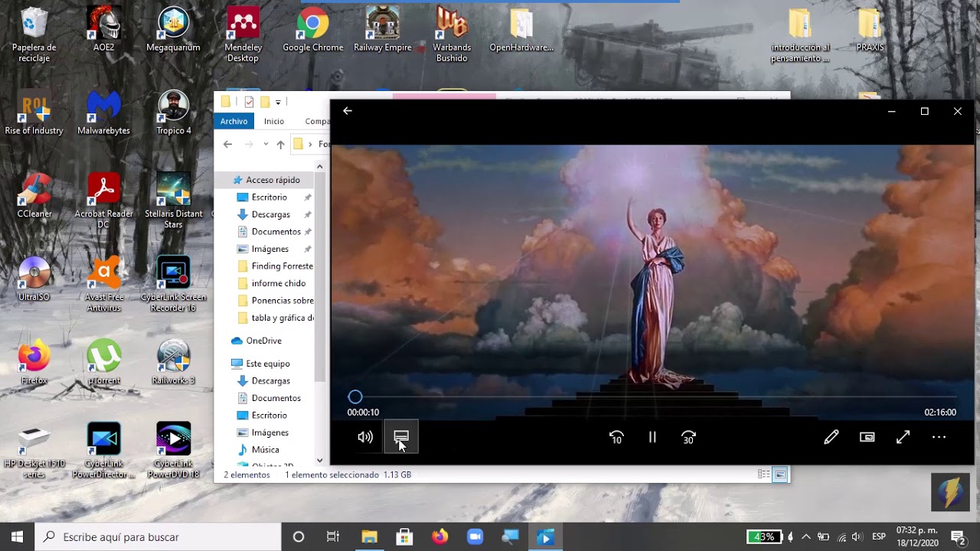980x551 pixels.
Task: Select Google Chrome desktop shortcut
Action: [312, 31]
